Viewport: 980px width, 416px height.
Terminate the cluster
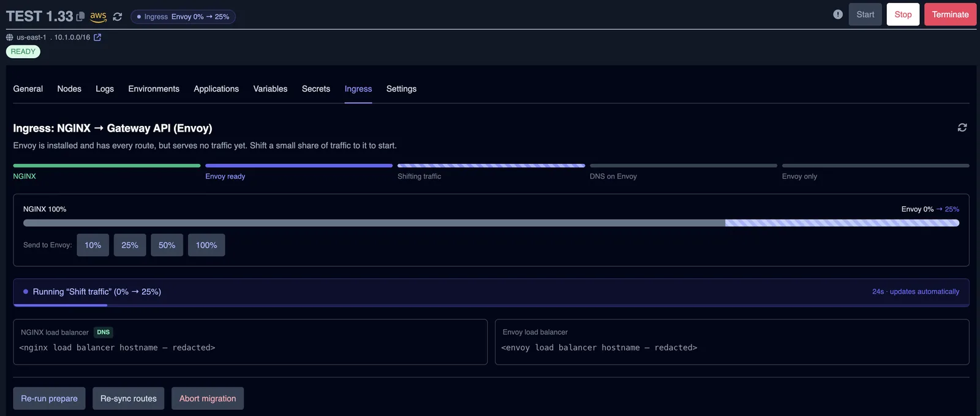click(x=951, y=15)
